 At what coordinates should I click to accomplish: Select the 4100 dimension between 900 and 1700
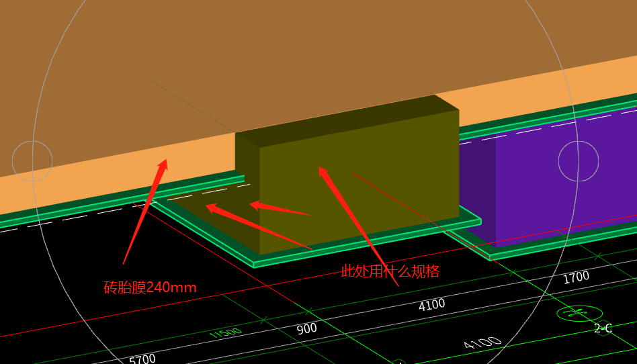[x=432, y=305]
